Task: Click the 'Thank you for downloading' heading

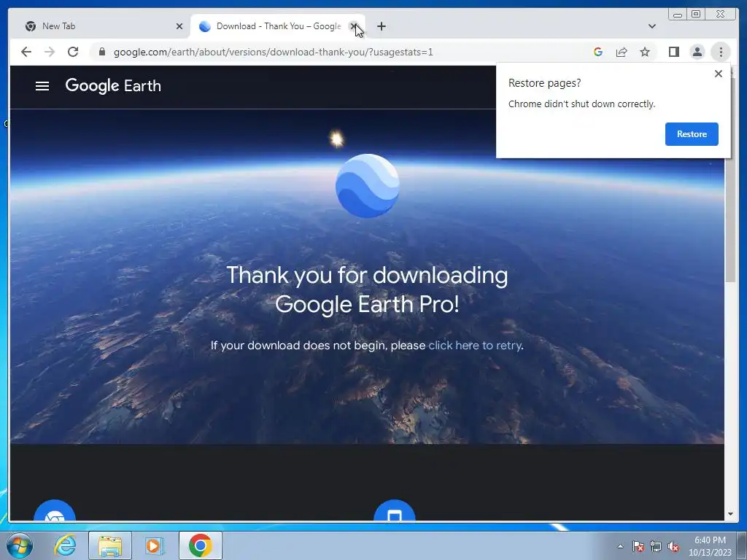Action: coord(368,289)
